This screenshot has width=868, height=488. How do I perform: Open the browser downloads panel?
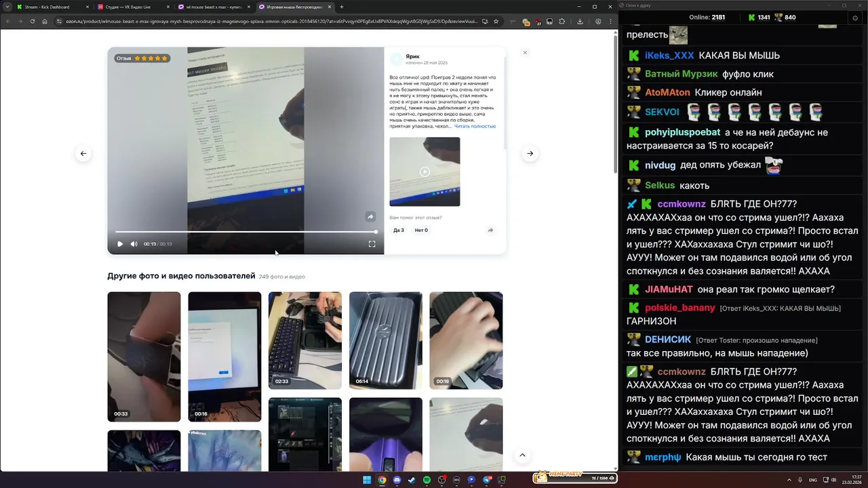[x=580, y=21]
